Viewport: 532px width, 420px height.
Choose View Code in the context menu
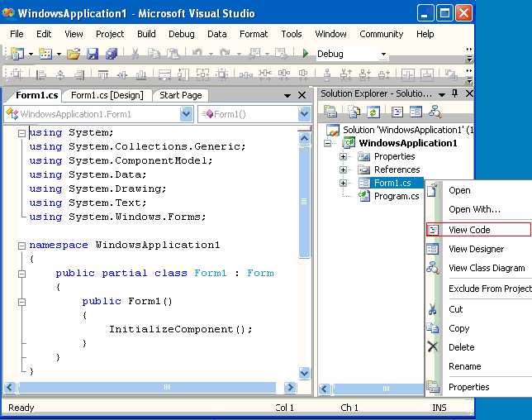[479, 230]
